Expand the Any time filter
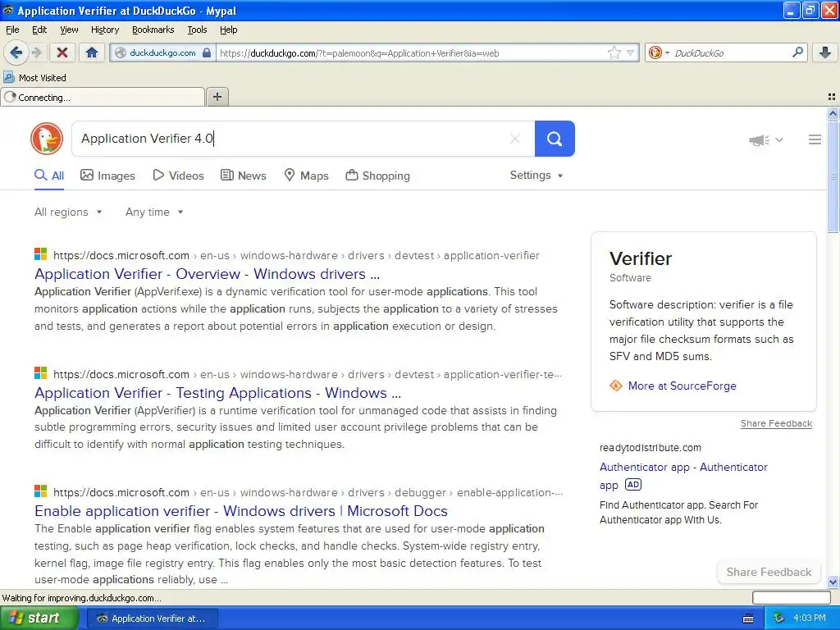Screen dimensions: 840x630 [x=154, y=212]
